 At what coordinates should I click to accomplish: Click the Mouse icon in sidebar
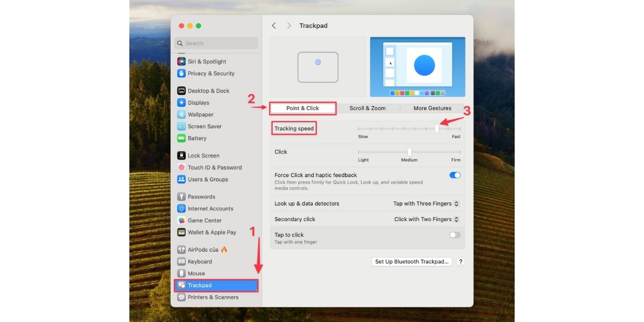tap(181, 273)
